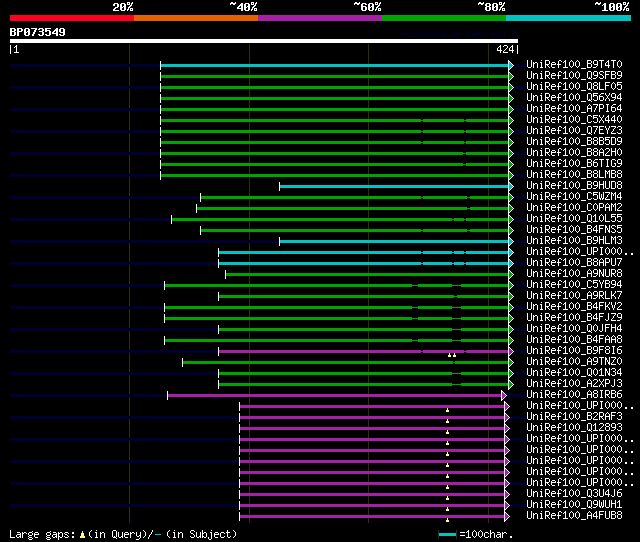Click the UniRef100_A4FUB8 hit
The image size is (640, 542).
574,516
